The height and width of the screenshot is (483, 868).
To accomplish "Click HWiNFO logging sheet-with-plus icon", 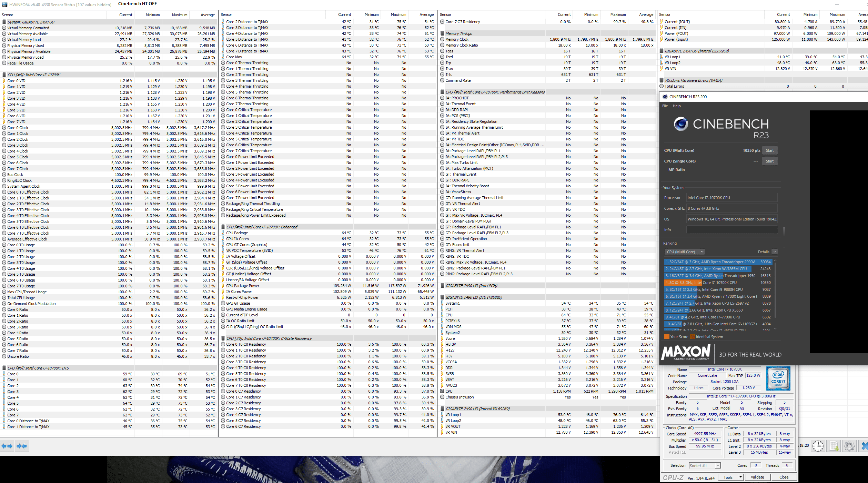I will [x=834, y=446].
